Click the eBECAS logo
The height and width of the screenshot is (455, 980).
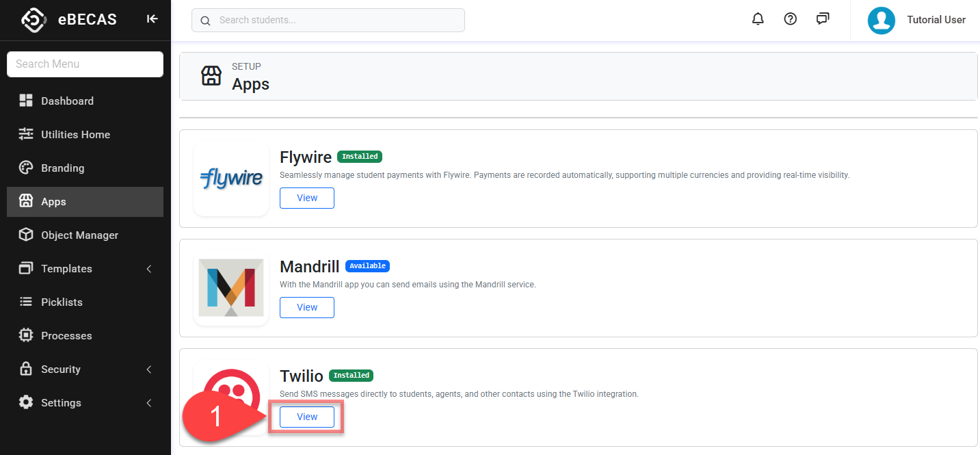pos(34,20)
